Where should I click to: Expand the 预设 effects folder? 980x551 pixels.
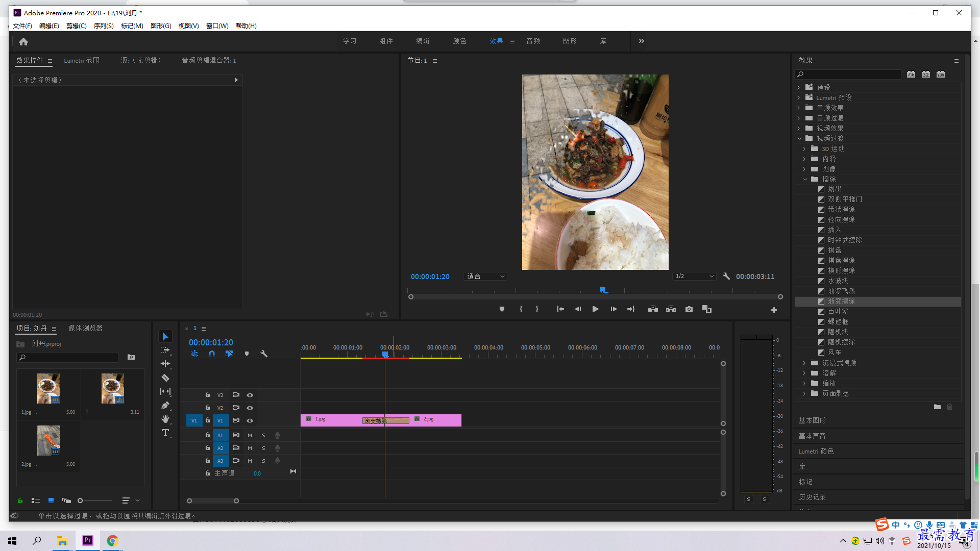(799, 87)
